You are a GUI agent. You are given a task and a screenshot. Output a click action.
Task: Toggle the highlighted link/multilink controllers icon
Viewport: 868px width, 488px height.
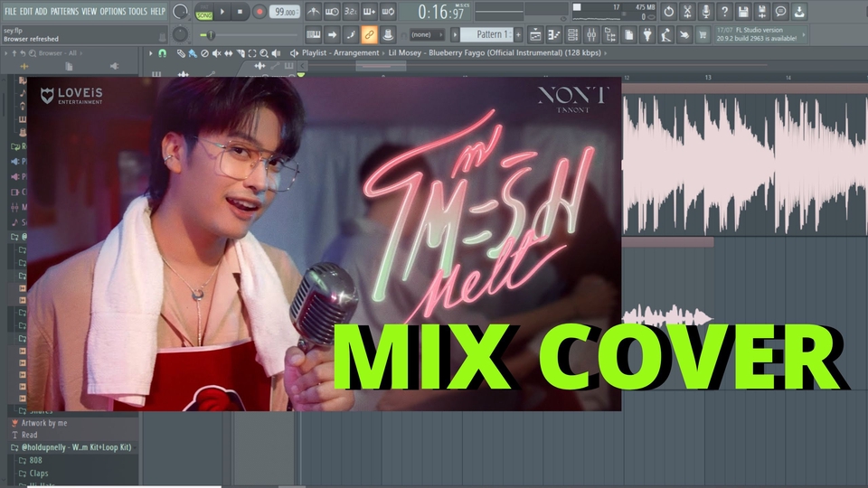(x=369, y=35)
